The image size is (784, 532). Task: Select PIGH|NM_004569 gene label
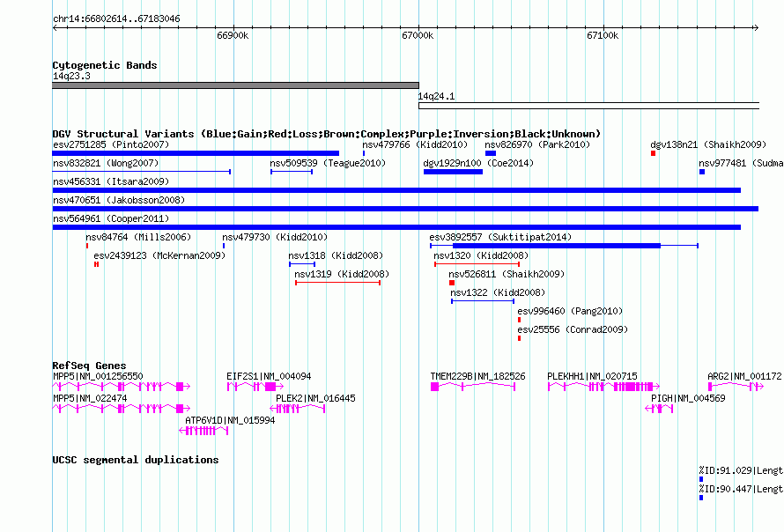(x=688, y=398)
